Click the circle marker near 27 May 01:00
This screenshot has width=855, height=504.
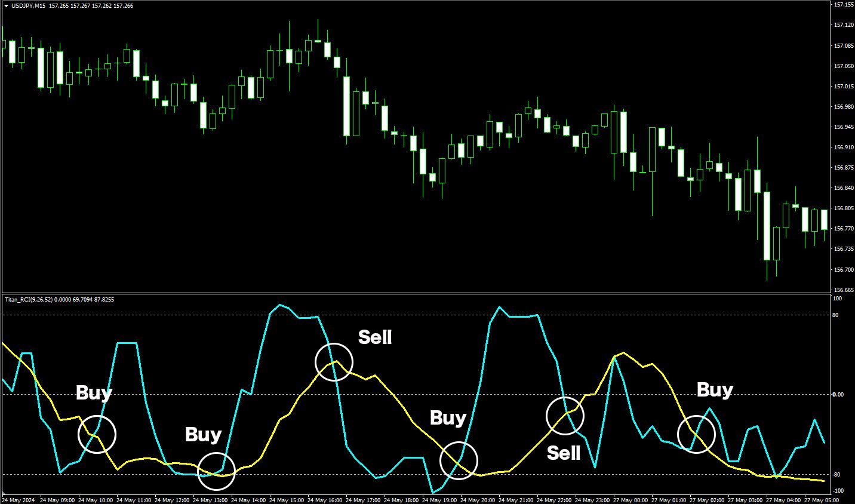pyautogui.click(x=696, y=435)
